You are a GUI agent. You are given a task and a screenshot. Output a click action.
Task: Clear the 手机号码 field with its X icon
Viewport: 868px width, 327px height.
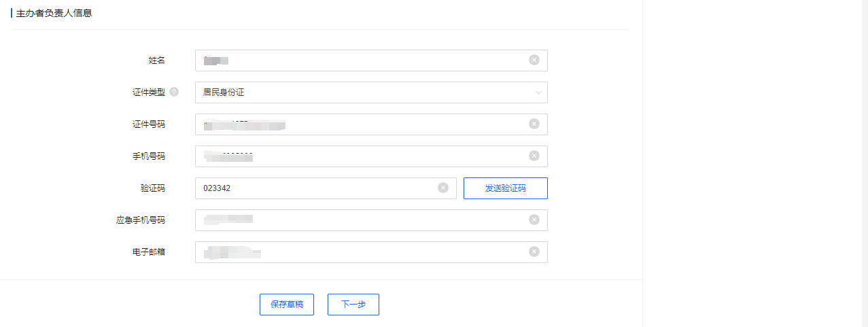pyautogui.click(x=534, y=156)
